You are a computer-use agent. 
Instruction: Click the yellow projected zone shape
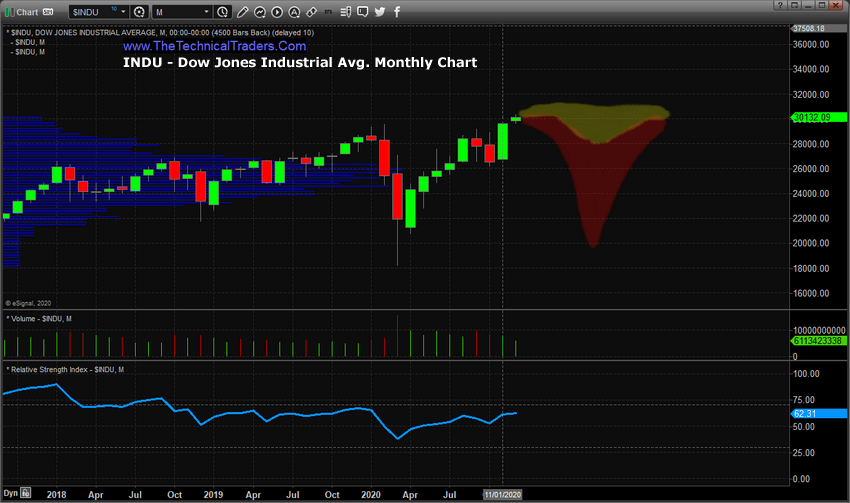(x=597, y=122)
